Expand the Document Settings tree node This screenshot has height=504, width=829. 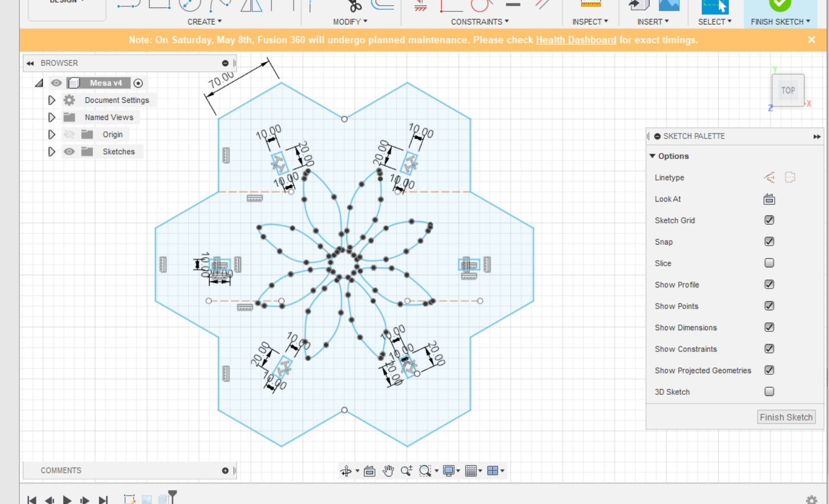[x=51, y=100]
